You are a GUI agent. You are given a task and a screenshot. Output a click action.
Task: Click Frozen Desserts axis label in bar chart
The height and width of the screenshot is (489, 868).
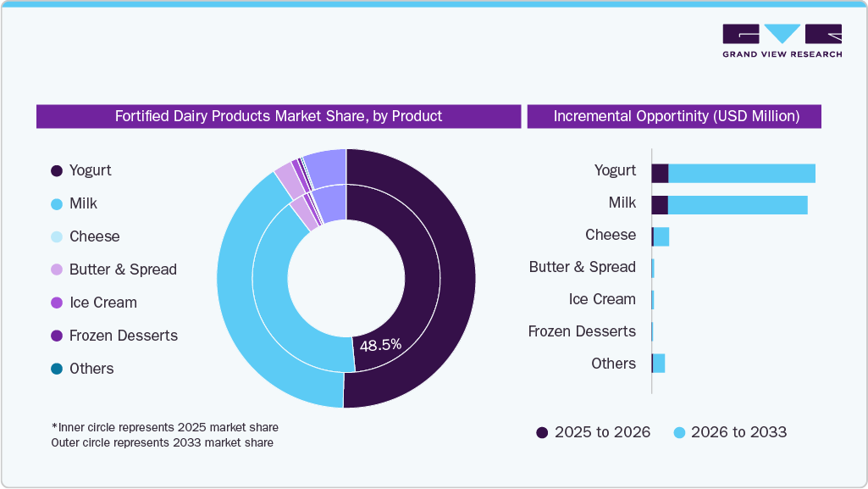pyautogui.click(x=582, y=331)
